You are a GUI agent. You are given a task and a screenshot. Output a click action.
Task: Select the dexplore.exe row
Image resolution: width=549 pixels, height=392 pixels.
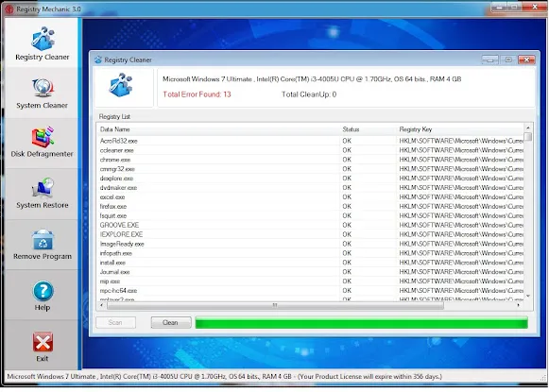point(310,179)
